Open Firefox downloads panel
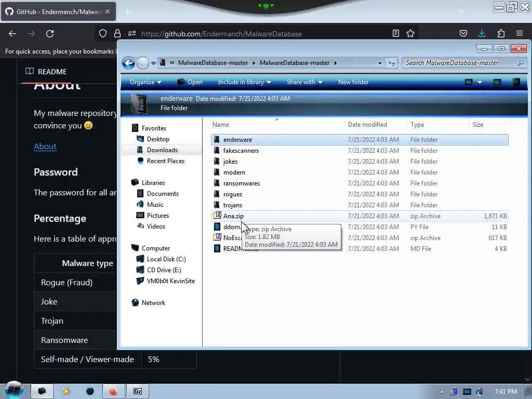The height and width of the screenshot is (399, 532). (x=482, y=33)
